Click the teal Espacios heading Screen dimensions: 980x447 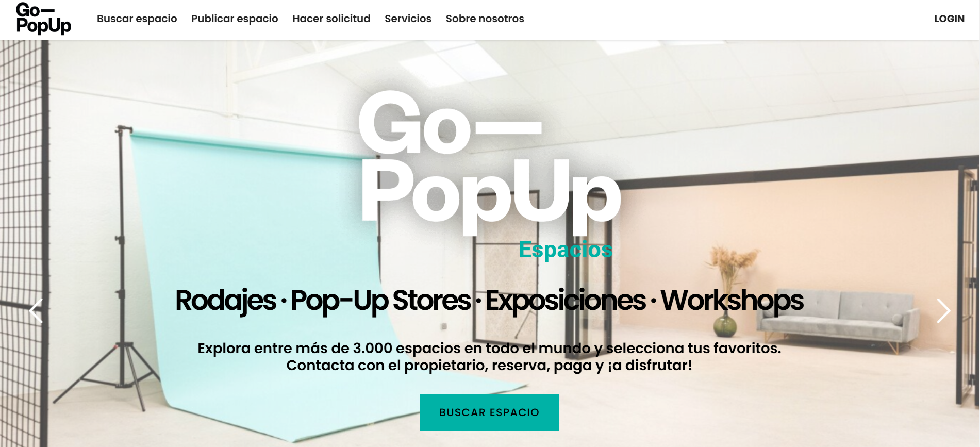pyautogui.click(x=565, y=250)
